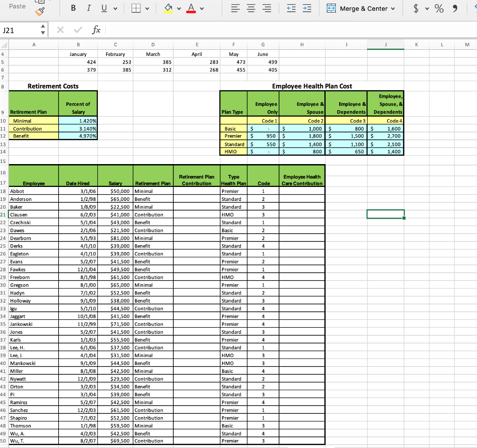477x448 pixels.
Task: Apply percent style format
Action: [x=439, y=8]
